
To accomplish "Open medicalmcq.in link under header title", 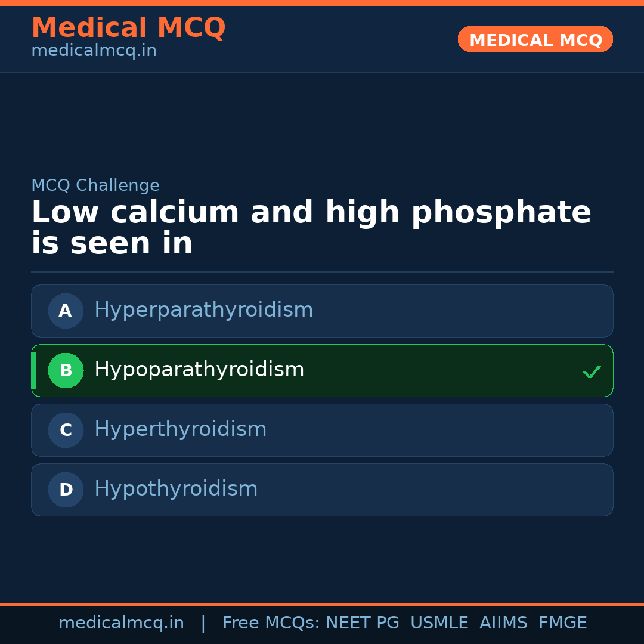I will [x=94, y=51].
